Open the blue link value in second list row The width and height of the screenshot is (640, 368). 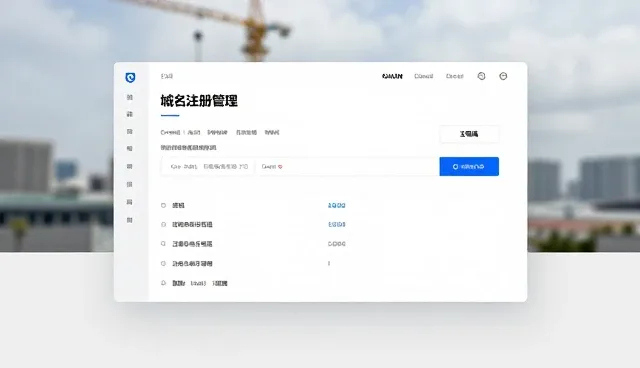point(337,224)
